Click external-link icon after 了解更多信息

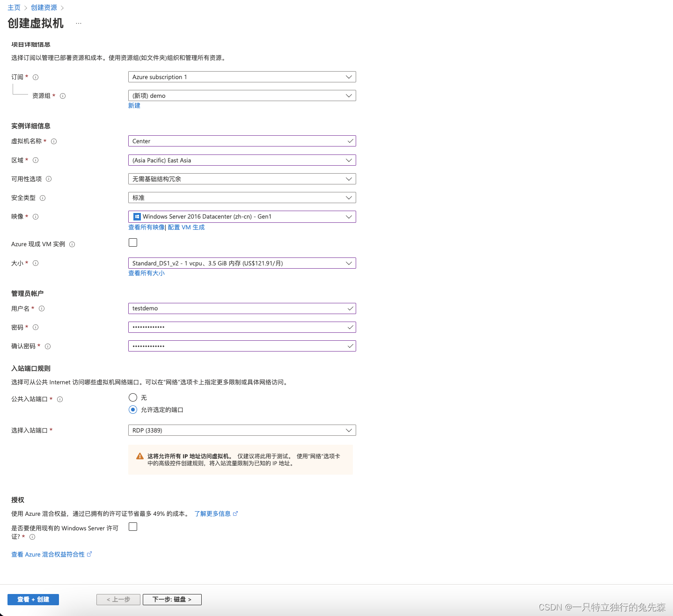coord(235,513)
